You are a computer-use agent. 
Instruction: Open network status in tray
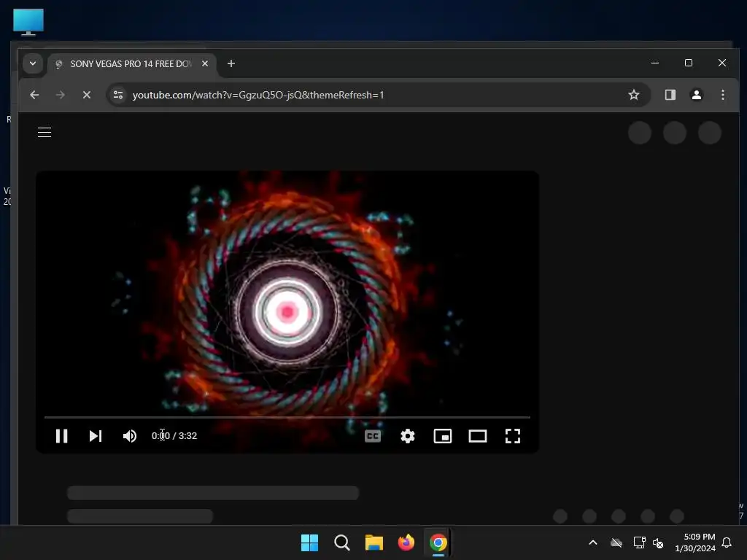(639, 542)
